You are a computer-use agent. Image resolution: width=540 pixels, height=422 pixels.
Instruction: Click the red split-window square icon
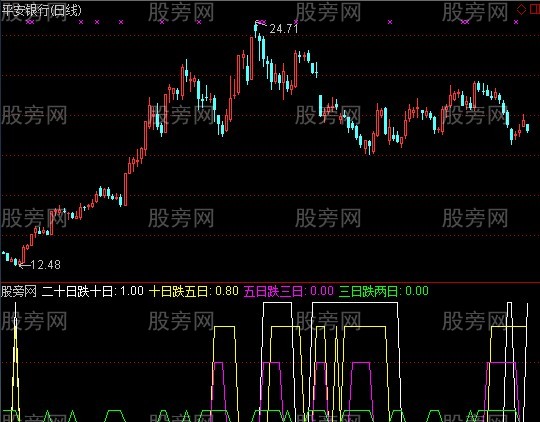pyautogui.click(x=535, y=10)
